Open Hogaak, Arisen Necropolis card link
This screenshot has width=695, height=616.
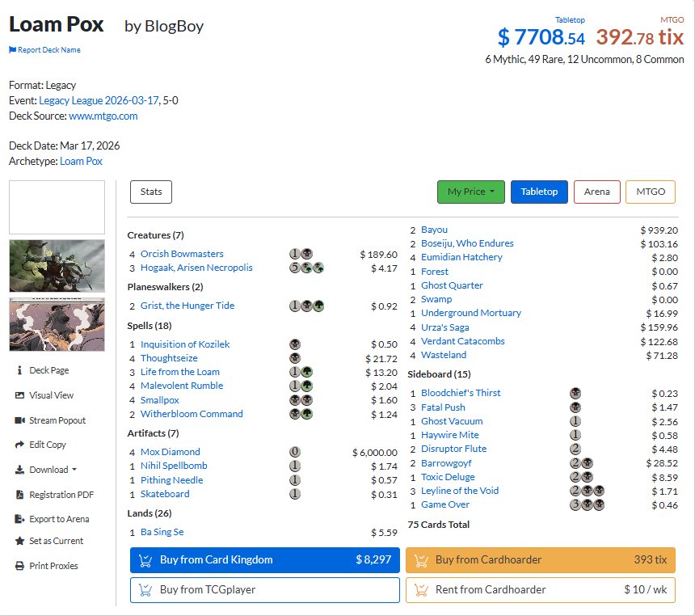pos(196,268)
